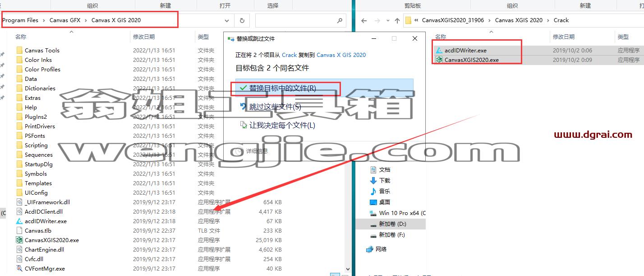Select the PrintDrivers folder icon

pyautogui.click(x=19, y=126)
